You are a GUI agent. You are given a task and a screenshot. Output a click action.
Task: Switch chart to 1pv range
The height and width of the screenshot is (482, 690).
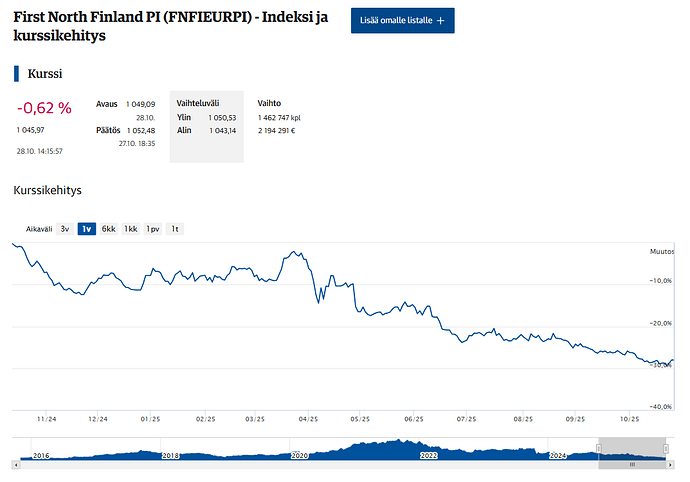[x=153, y=229]
